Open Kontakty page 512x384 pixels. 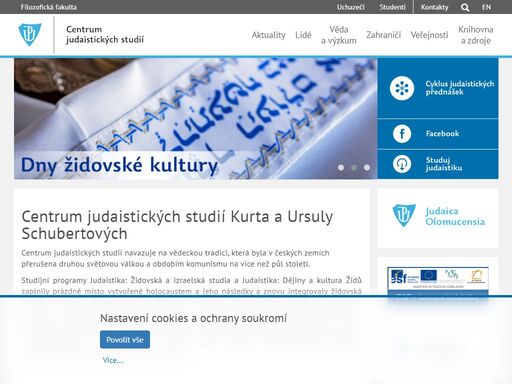tap(434, 7)
